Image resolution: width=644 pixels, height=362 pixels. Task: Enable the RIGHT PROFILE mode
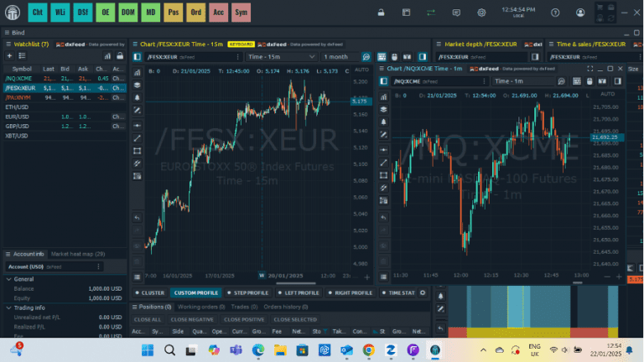[349, 292]
